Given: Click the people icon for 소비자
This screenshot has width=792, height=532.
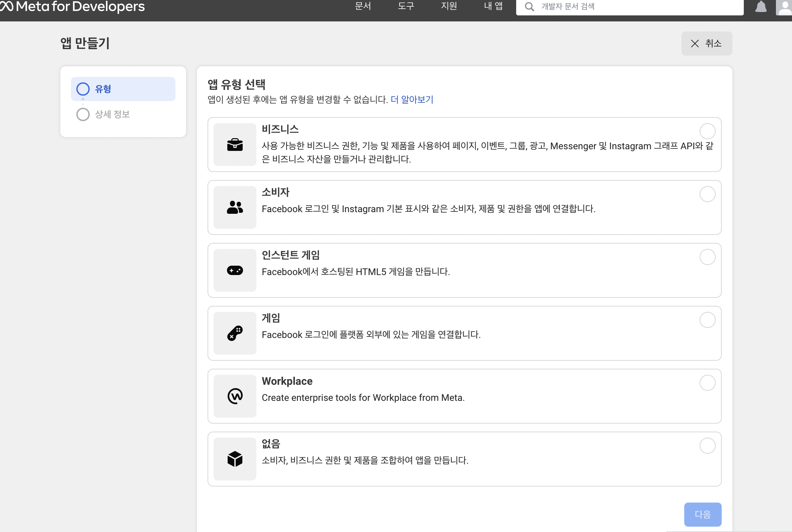Looking at the screenshot, I should [x=235, y=207].
